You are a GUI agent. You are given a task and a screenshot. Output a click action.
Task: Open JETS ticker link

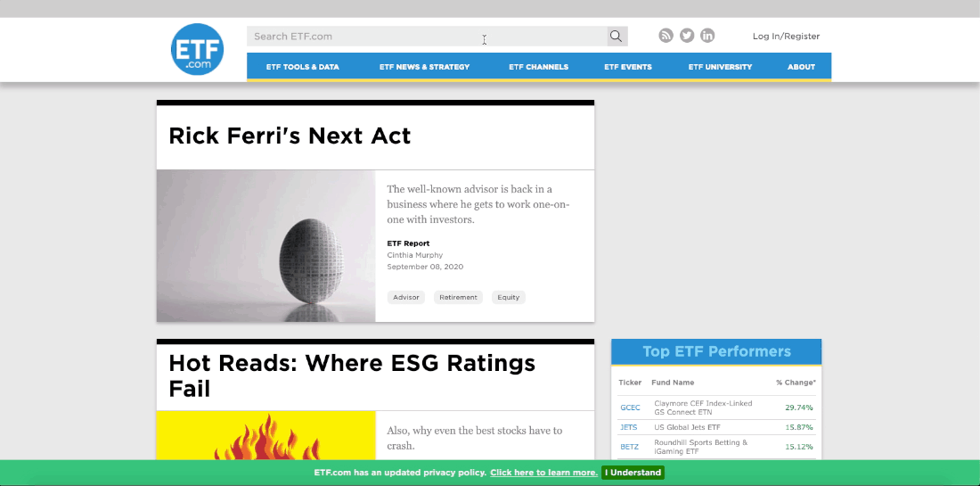(x=629, y=427)
